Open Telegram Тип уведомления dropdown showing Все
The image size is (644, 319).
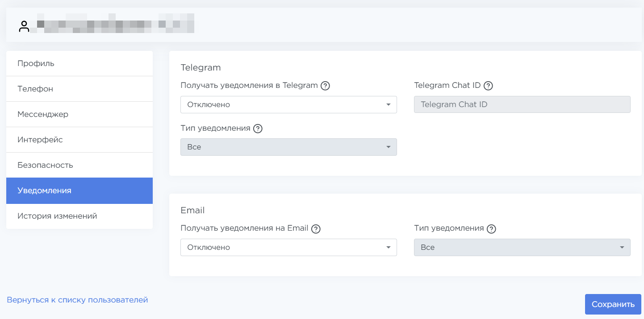[x=289, y=147]
